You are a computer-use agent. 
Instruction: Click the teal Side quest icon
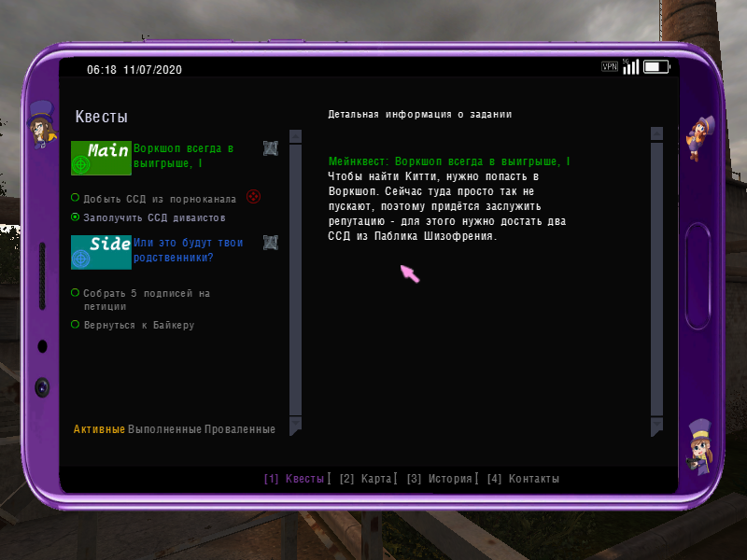(x=101, y=252)
